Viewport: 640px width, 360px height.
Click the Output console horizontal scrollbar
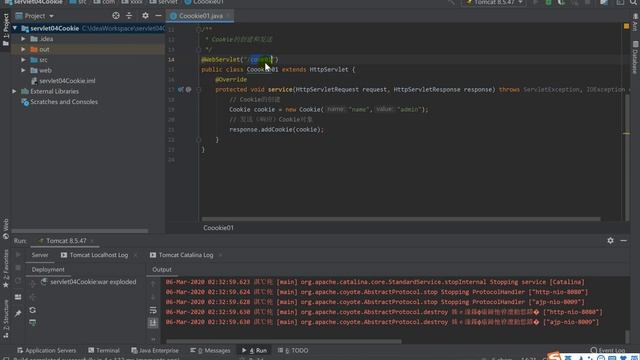point(284,341)
